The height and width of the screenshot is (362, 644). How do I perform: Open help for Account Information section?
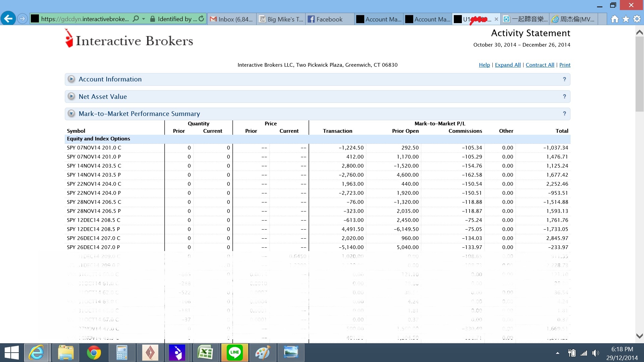[x=565, y=79]
